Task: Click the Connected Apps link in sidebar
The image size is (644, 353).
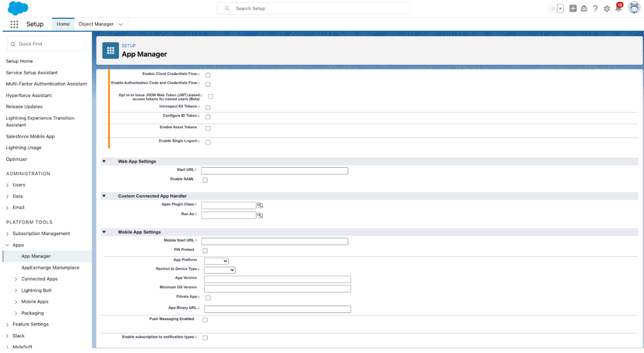Action: (x=39, y=279)
